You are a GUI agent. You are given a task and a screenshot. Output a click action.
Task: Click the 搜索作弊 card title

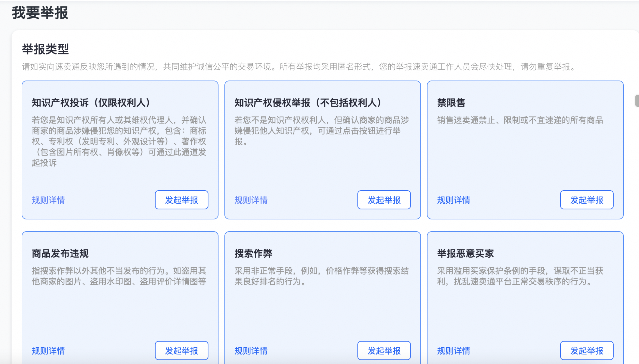click(x=253, y=254)
